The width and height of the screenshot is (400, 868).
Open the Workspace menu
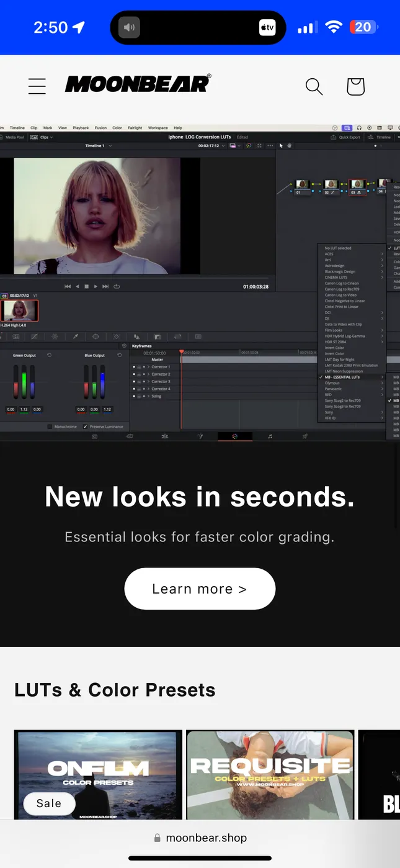[x=158, y=128]
